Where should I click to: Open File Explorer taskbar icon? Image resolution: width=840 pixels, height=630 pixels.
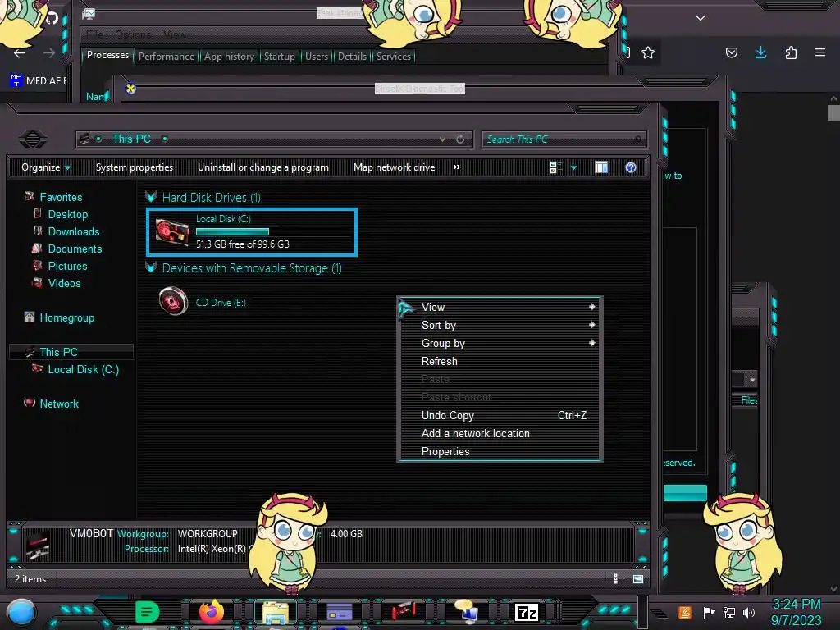tap(276, 612)
